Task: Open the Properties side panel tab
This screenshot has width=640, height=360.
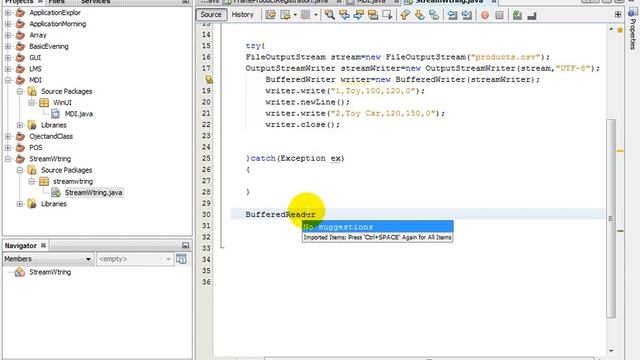Action: tap(632, 29)
